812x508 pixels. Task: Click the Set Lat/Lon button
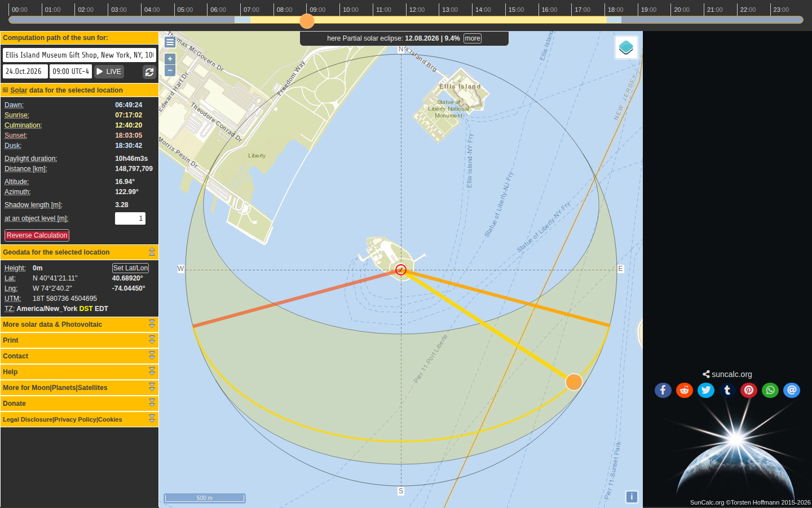[130, 268]
